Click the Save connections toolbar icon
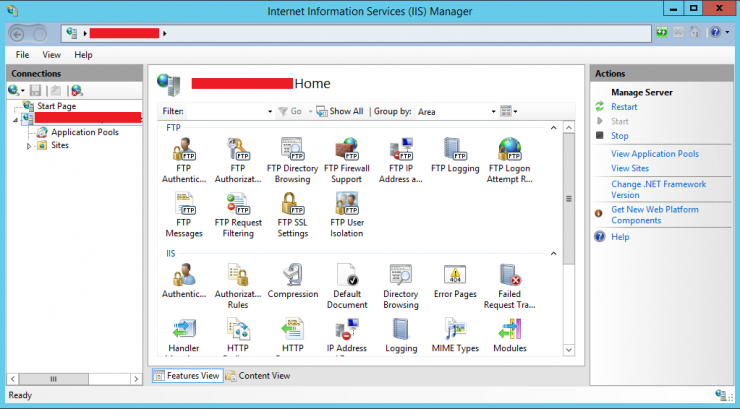The width and height of the screenshot is (740, 409). pos(35,90)
